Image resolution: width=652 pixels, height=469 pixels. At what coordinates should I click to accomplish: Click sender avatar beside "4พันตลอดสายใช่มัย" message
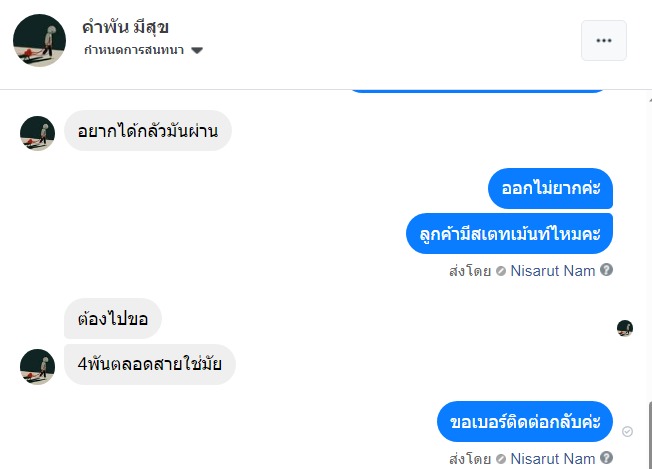38,366
